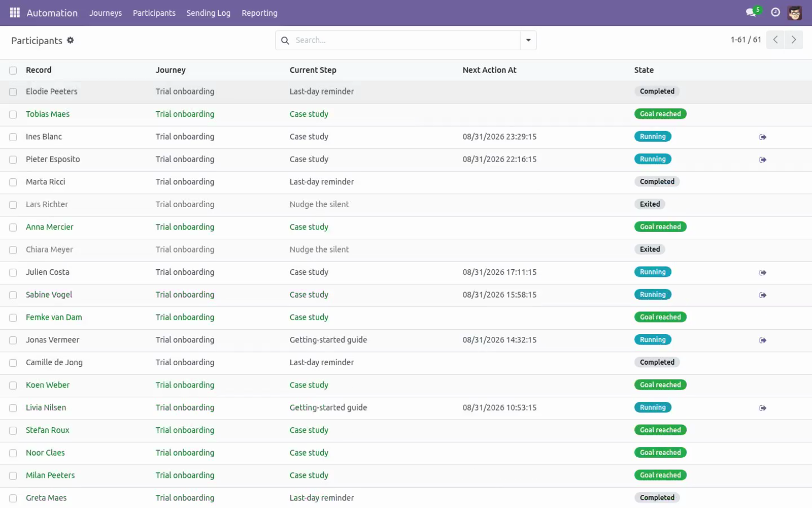812x508 pixels.
Task: Click Running badge on Pieter Esposito row
Action: [x=653, y=159]
